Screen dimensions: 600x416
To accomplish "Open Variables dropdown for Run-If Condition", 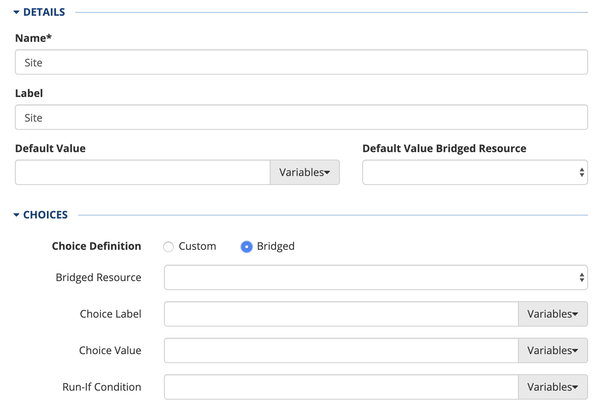I will pyautogui.click(x=553, y=387).
